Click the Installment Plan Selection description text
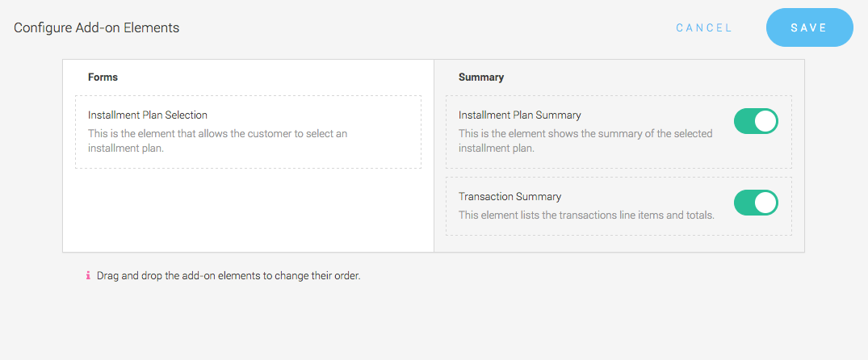Image resolution: width=868 pixels, height=360 pixels. point(217,140)
